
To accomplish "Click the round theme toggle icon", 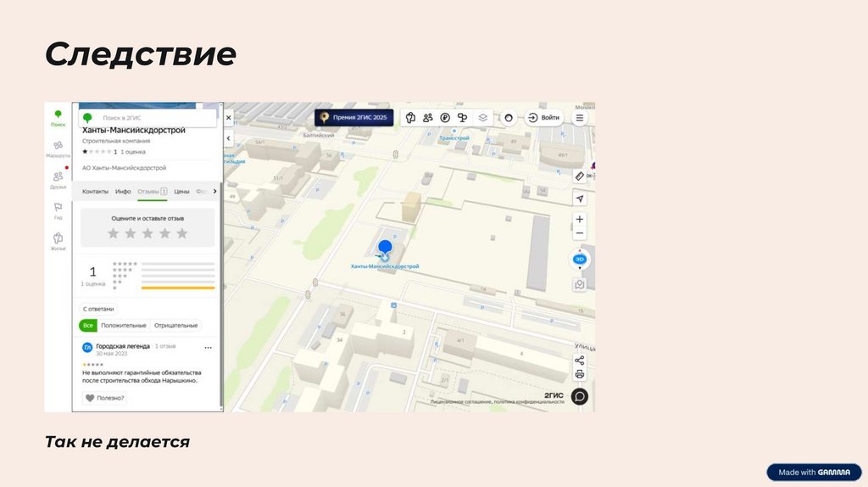I will tap(509, 117).
